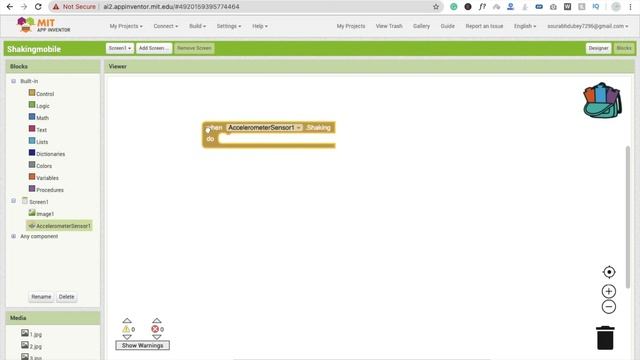Screen dimensions: 640x360
Task: Click the W extension icon
Action: pyautogui.click(x=567, y=7)
